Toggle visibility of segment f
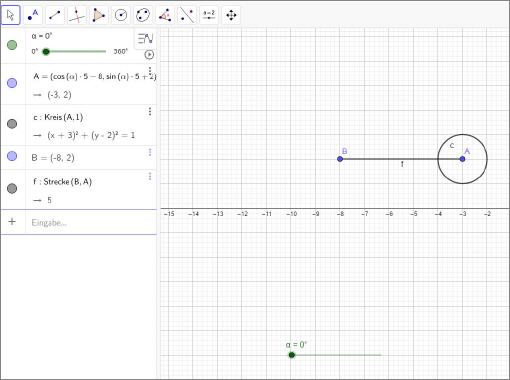Image resolution: width=510 pixels, height=380 pixels. [x=12, y=188]
